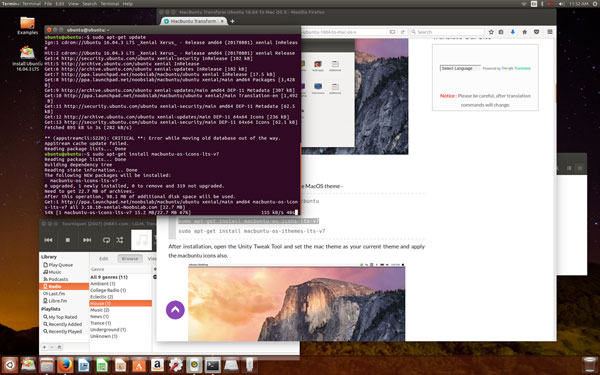Select Music in Rhythmbox library
600x375 pixels.
(52, 272)
